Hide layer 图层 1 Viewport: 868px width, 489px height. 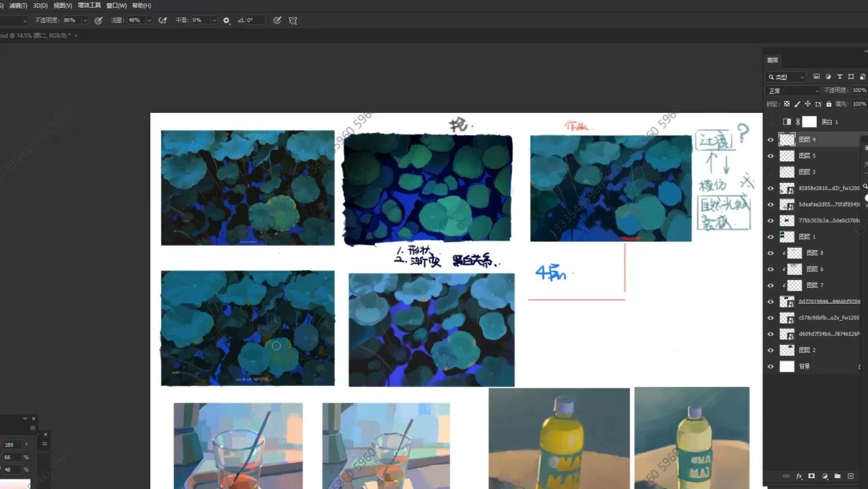tap(770, 237)
